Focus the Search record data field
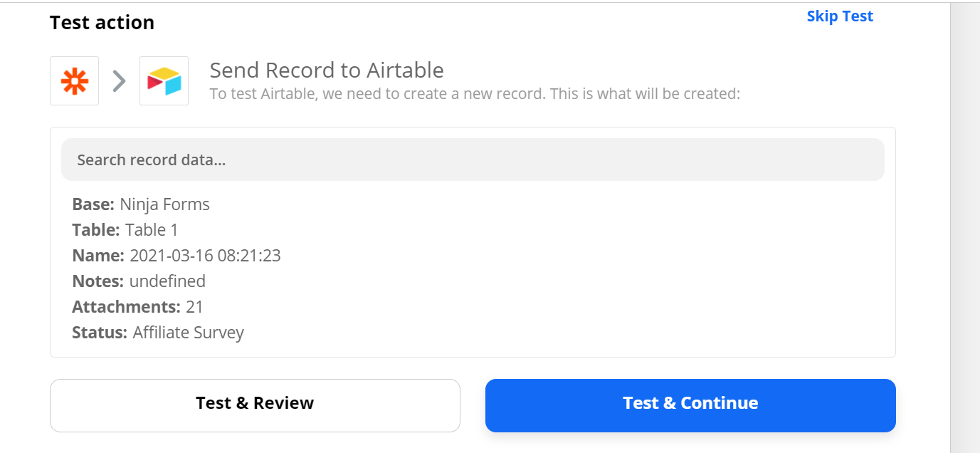Viewport: 980px width, 453px height. pos(473,160)
